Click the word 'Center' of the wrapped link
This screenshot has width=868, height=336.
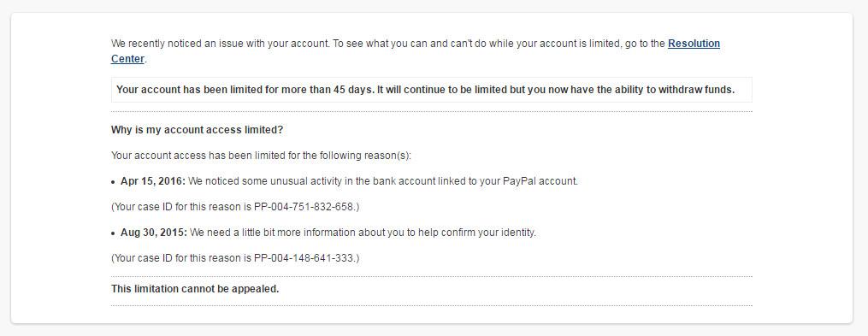(x=127, y=59)
